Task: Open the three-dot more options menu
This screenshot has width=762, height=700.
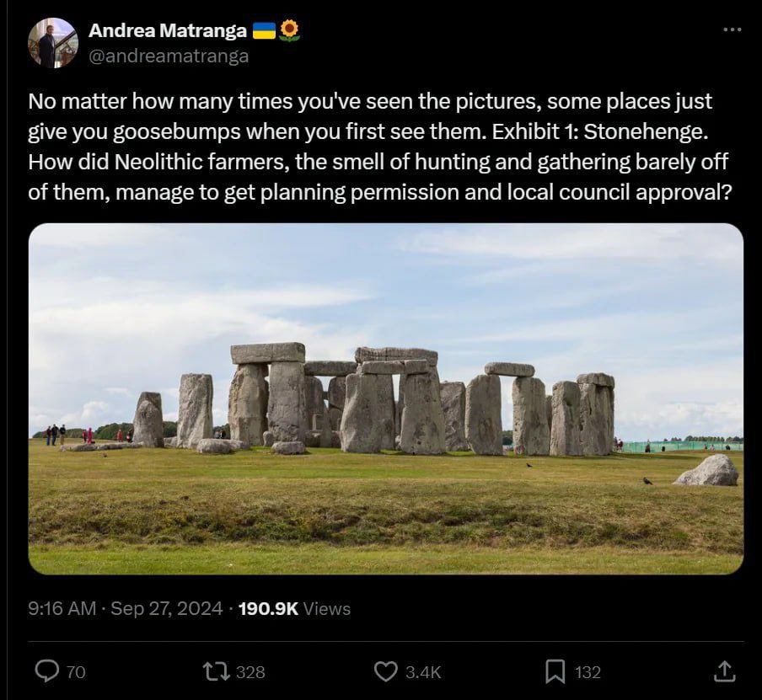Action: (732, 29)
